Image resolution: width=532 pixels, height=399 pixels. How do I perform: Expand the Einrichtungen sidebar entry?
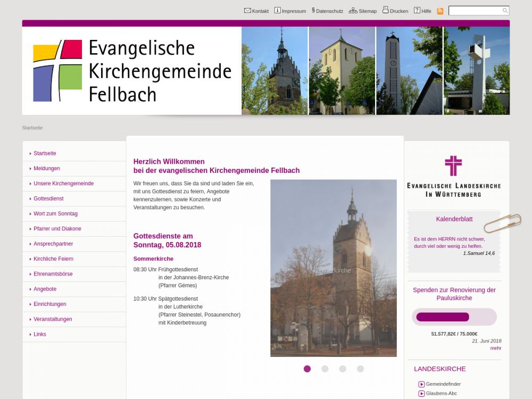point(49,304)
